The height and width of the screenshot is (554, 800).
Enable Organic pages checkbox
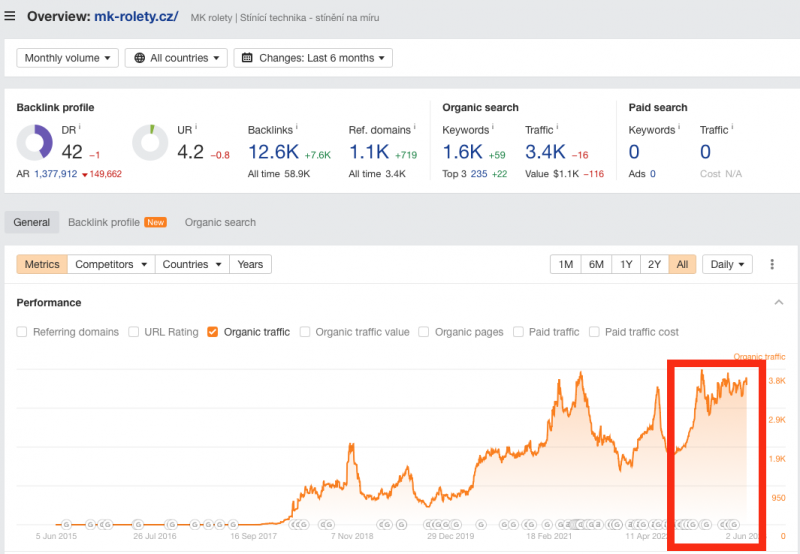pyautogui.click(x=423, y=332)
